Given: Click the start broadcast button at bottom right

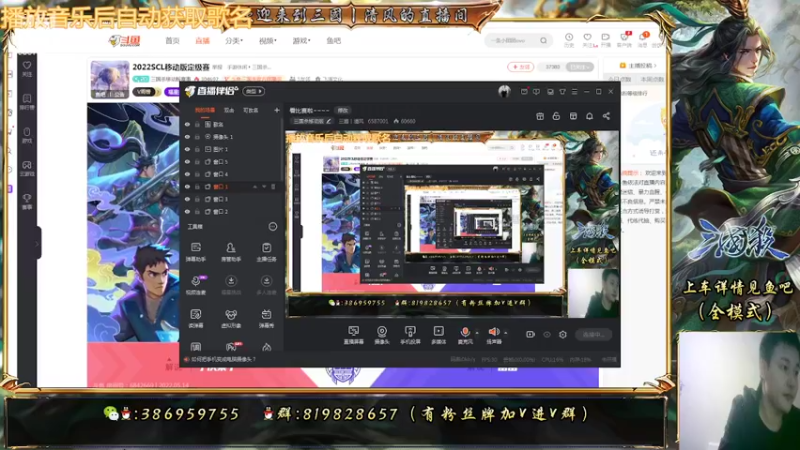Looking at the screenshot, I should point(593,335).
